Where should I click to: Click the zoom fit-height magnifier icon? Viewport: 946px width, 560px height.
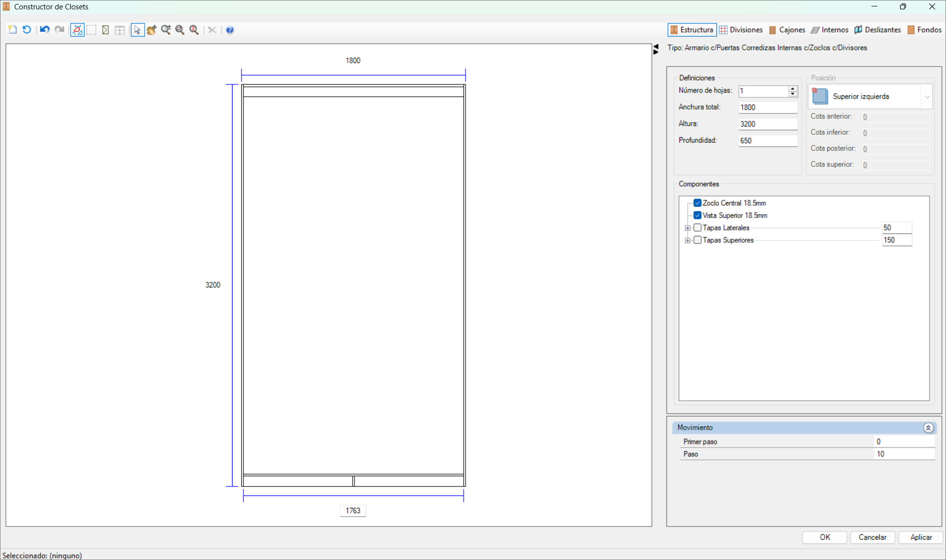click(194, 30)
